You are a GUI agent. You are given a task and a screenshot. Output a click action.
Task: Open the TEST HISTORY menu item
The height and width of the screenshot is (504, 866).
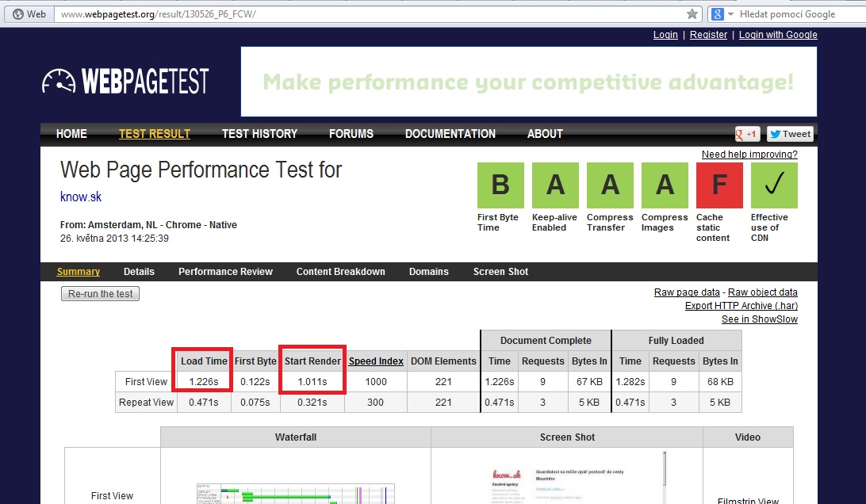click(x=259, y=134)
